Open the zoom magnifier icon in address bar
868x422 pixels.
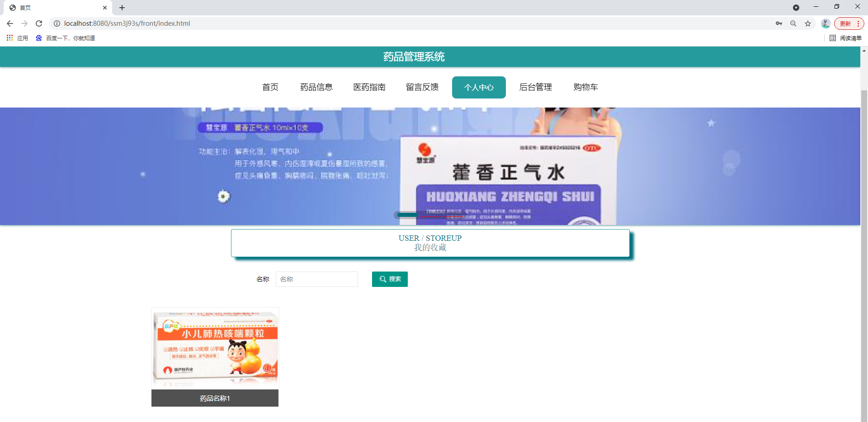[x=793, y=23]
